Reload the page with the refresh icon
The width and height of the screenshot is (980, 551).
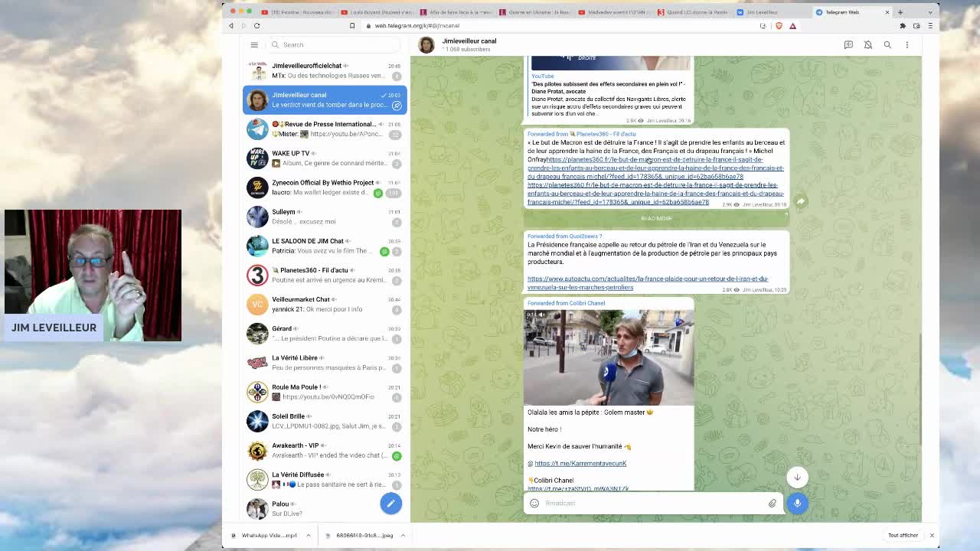257,26
